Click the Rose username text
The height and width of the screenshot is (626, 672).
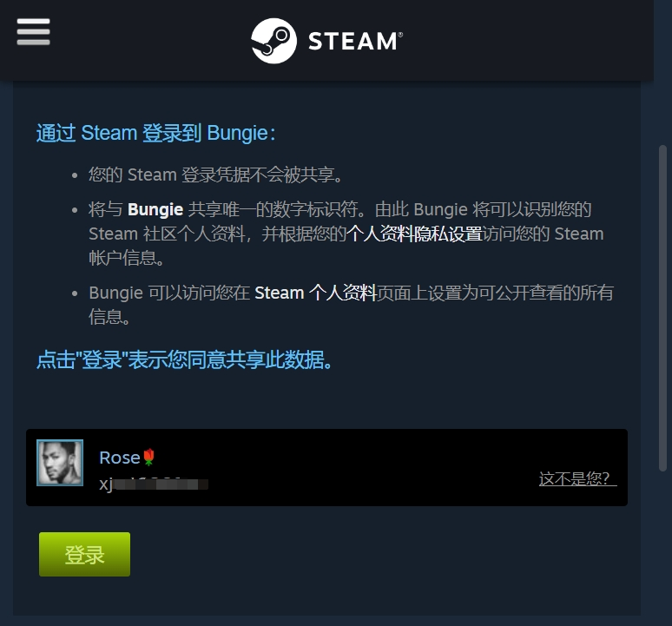[120, 458]
